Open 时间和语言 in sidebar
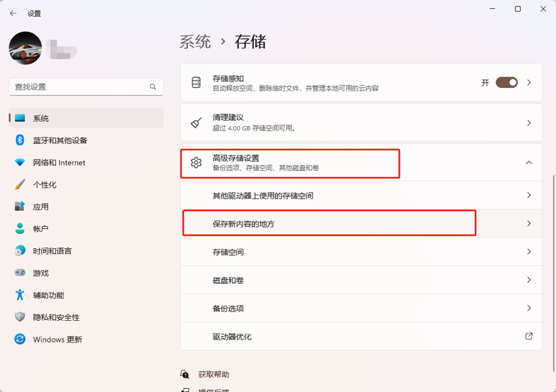Viewport: 556px width, 392px height. click(x=52, y=251)
